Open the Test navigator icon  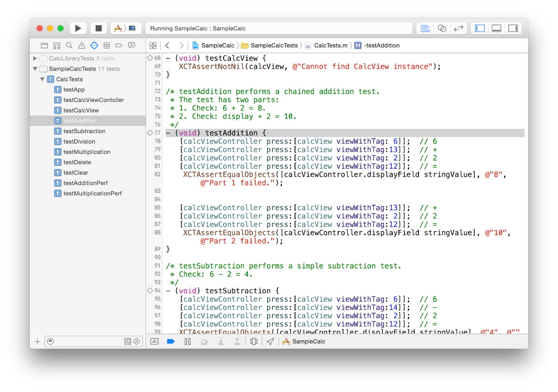click(94, 46)
